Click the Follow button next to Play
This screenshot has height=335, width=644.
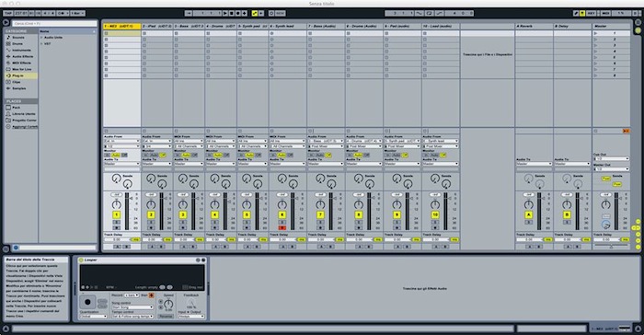(x=189, y=13)
